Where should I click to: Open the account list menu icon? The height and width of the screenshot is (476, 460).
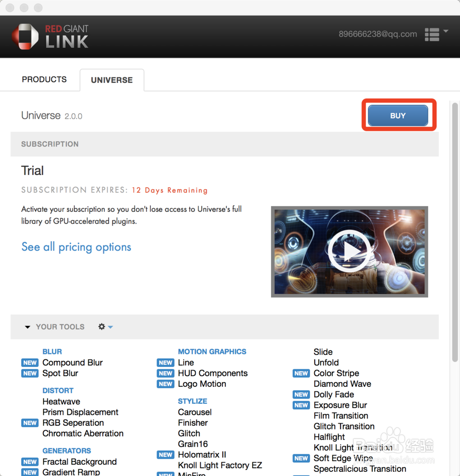(x=432, y=35)
